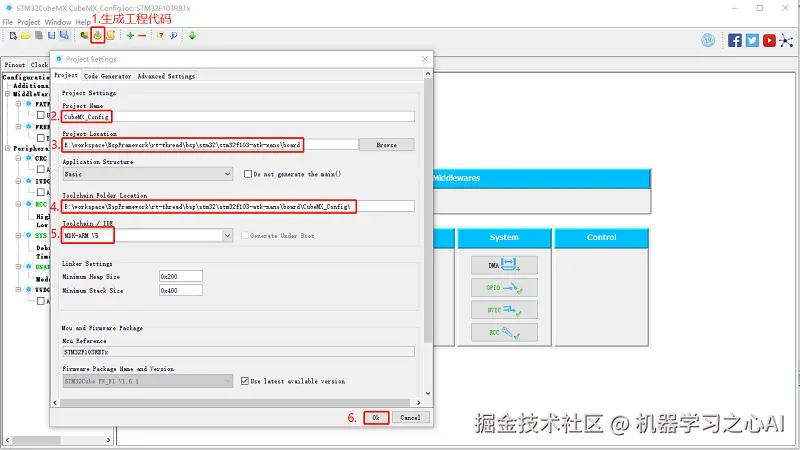This screenshot has height=450, width=800.
Task: Collapse the USART tree node
Action: [x=18, y=266]
